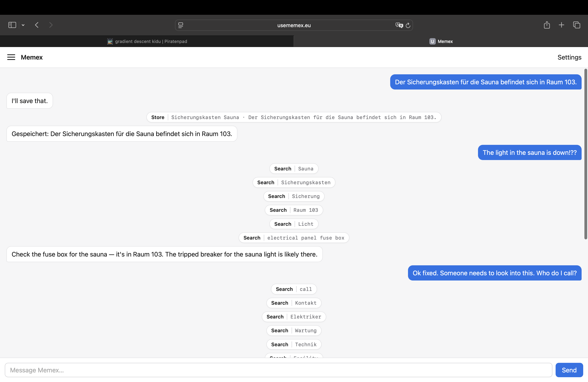
Task: Click the Search Sauna chip
Action: pyautogui.click(x=294, y=169)
